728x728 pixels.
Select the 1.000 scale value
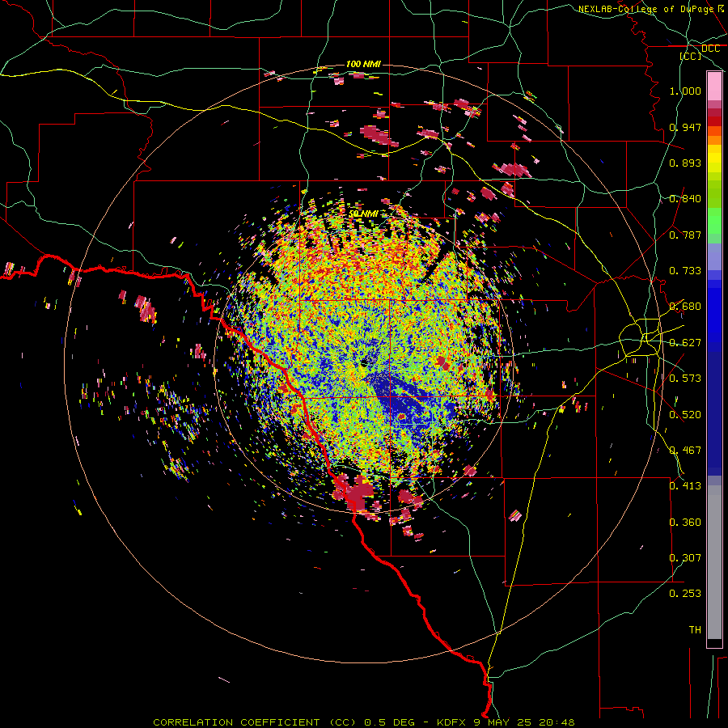tap(685, 91)
